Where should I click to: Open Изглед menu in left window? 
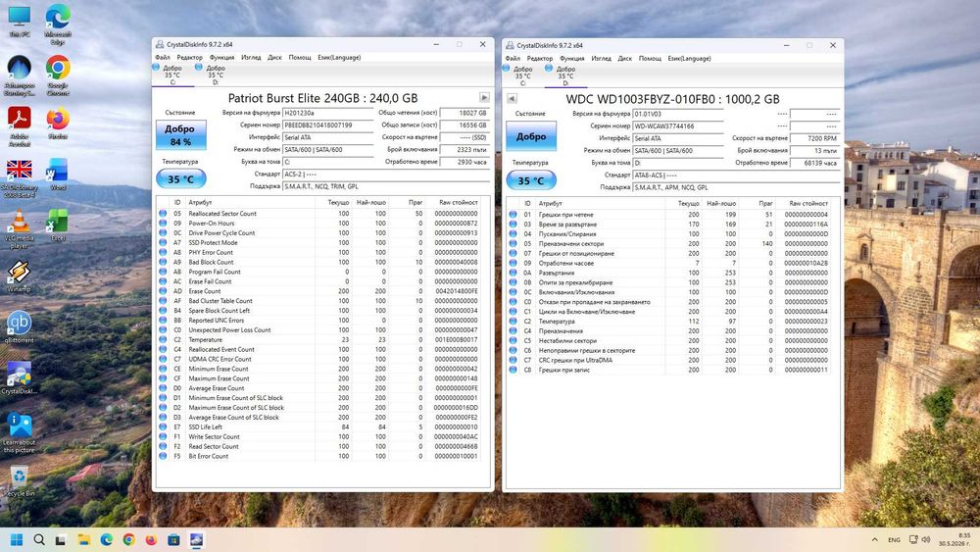coord(251,57)
